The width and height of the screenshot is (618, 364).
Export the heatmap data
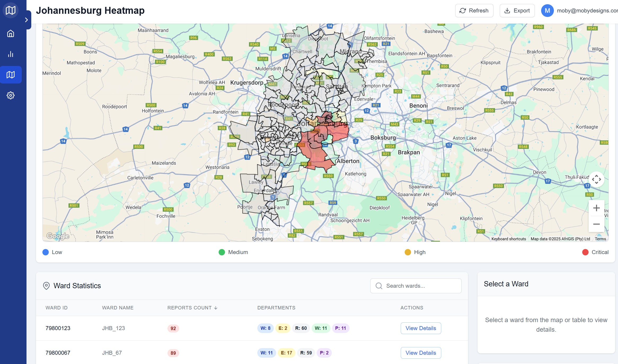tap(517, 11)
